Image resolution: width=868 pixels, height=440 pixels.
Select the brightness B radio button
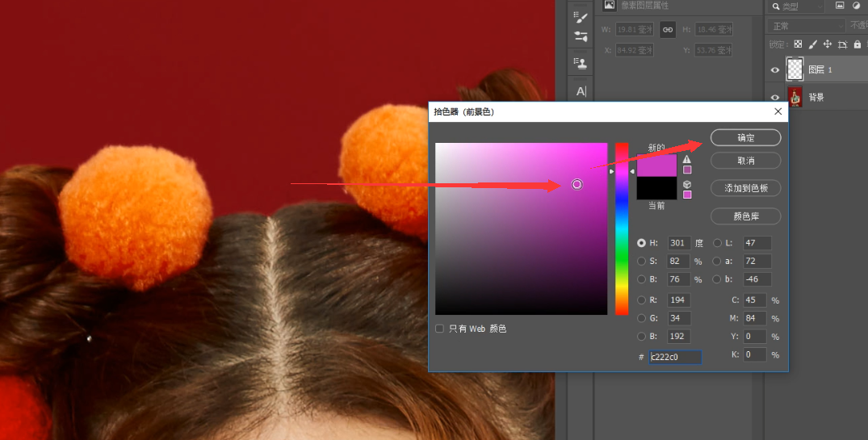[641, 279]
